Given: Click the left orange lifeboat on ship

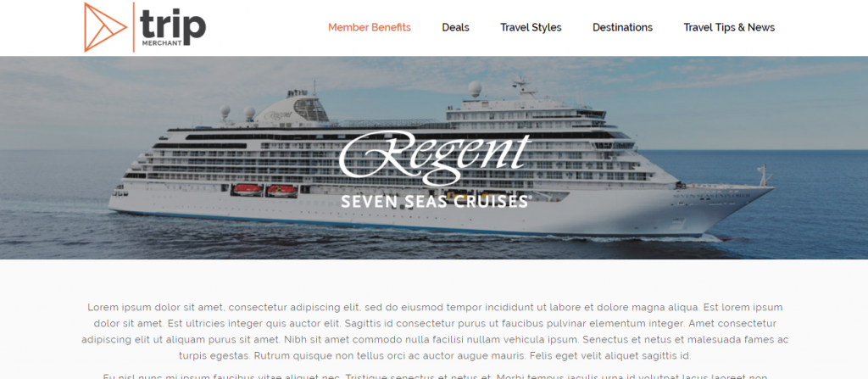Looking at the screenshot, I should 248,190.
